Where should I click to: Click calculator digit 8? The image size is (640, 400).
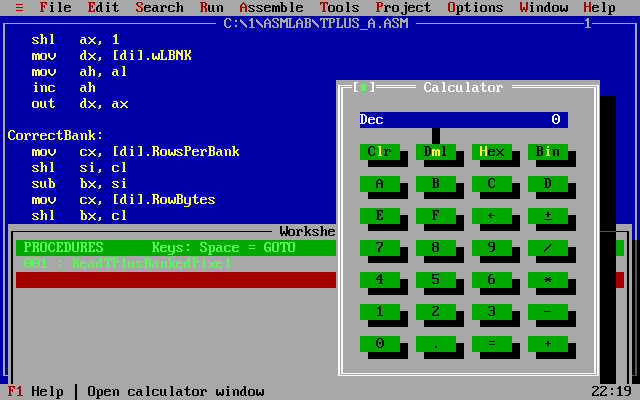436,247
